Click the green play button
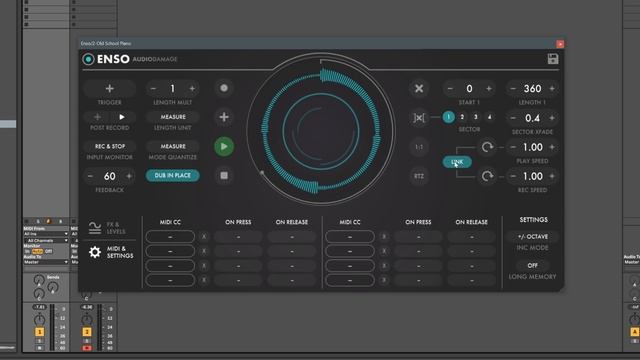The height and width of the screenshot is (360, 640). (x=224, y=147)
